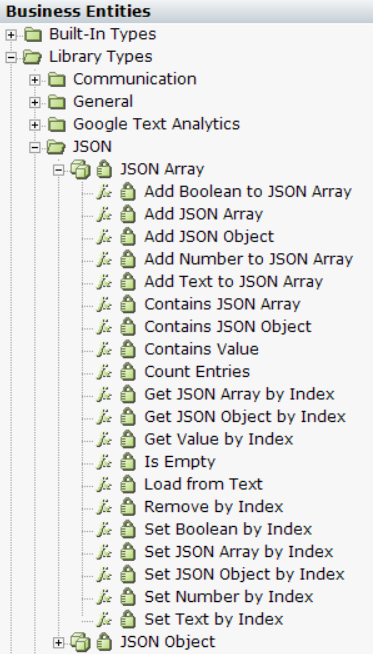The width and height of the screenshot is (373, 654).
Task: Click the JSON Array type cube icon
Action: 80,170
